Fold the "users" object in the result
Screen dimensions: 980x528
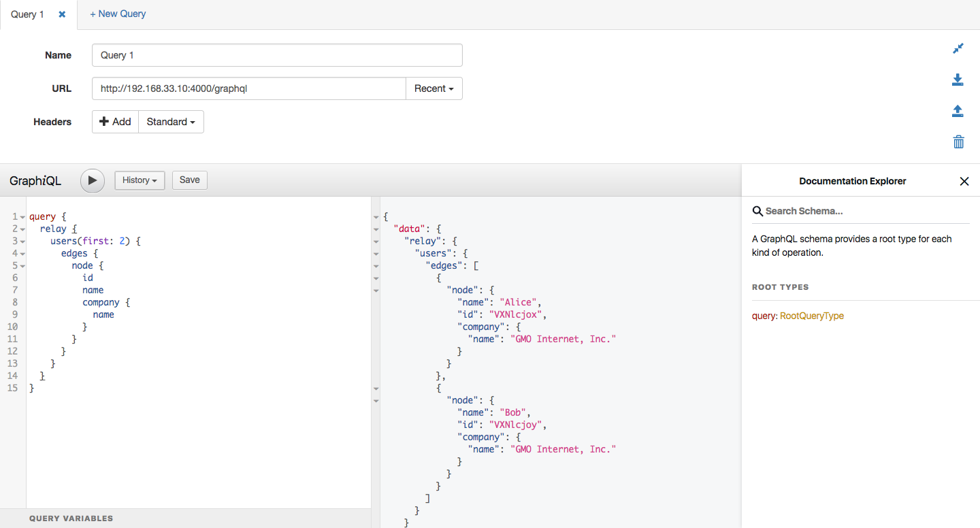click(x=376, y=254)
